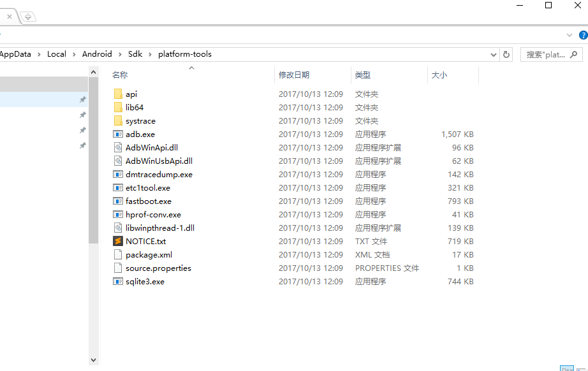Image resolution: width=588 pixels, height=371 pixels.
Task: Click the TXT 文件 type cell
Action: [x=371, y=242]
